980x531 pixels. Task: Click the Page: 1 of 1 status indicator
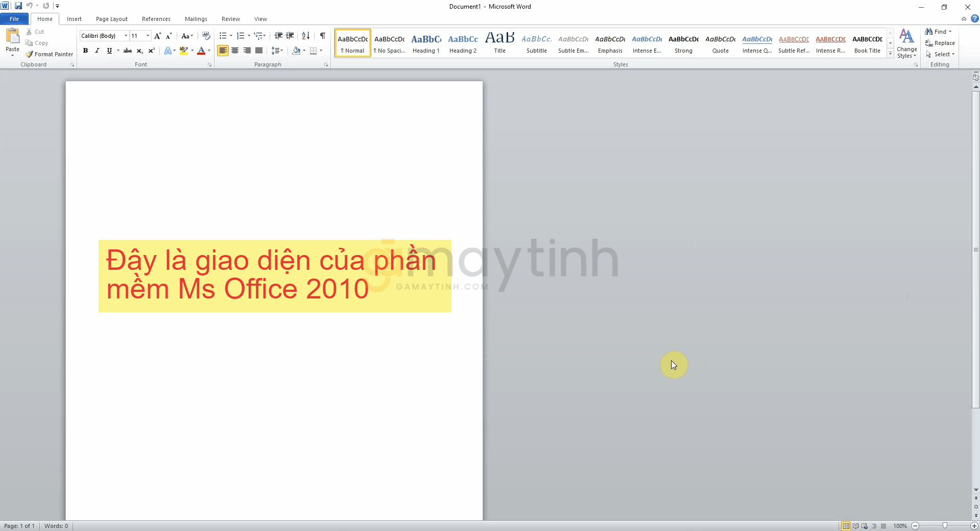pyautogui.click(x=19, y=526)
